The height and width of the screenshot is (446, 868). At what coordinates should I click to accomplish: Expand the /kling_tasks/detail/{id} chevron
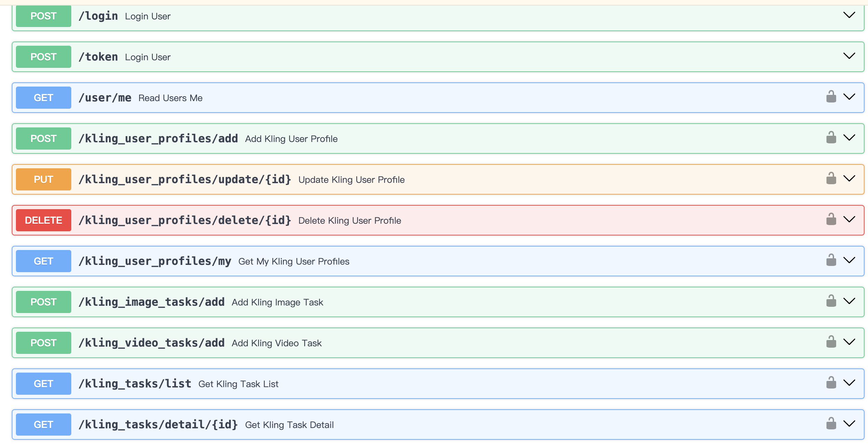(x=849, y=423)
